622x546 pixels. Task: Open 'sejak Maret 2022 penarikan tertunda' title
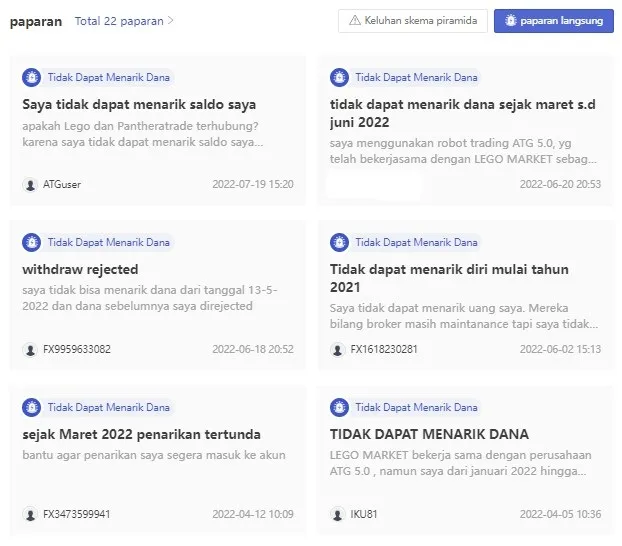point(142,434)
